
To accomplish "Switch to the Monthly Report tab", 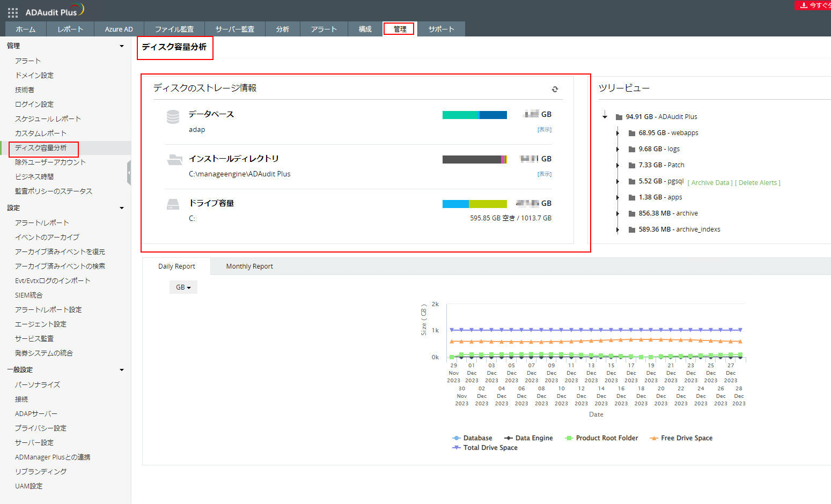I will (249, 266).
